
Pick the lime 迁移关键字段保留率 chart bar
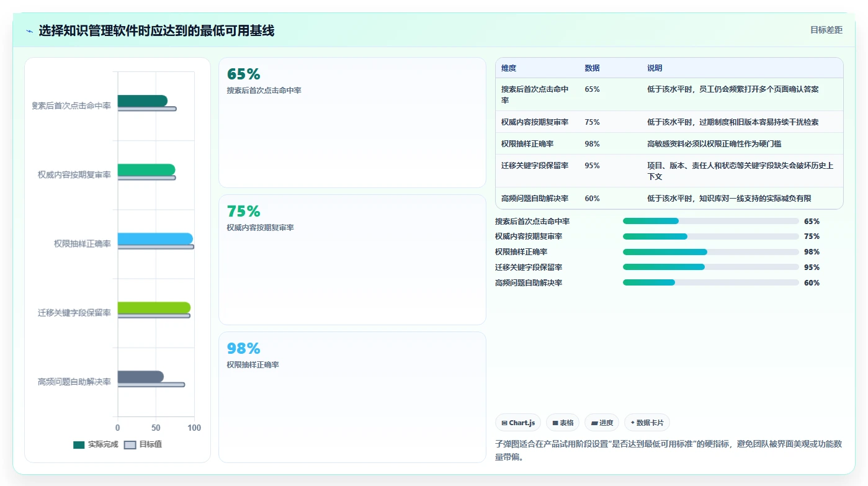(x=154, y=308)
